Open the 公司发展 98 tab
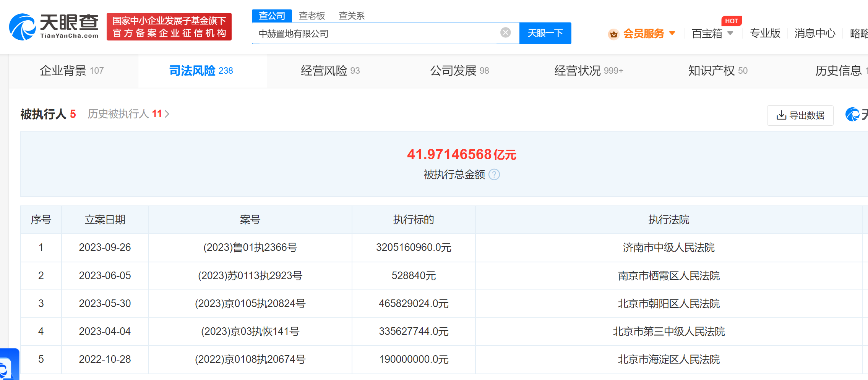 point(459,71)
